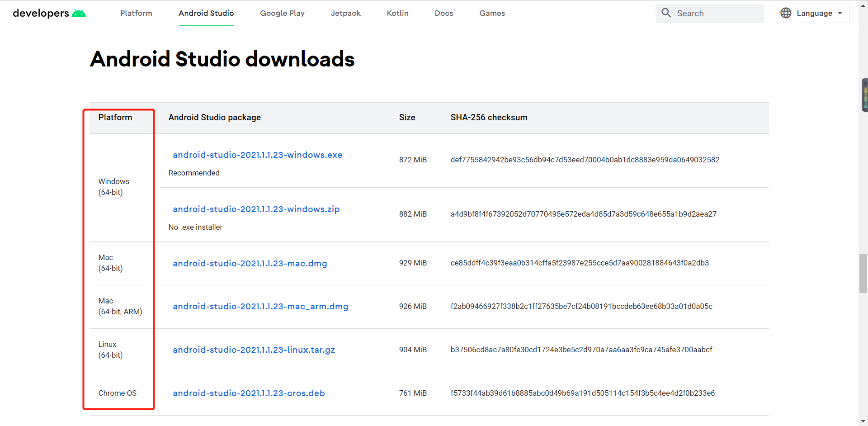
Task: Click the checksum starting with b37506cd8ac7
Action: click(581, 350)
